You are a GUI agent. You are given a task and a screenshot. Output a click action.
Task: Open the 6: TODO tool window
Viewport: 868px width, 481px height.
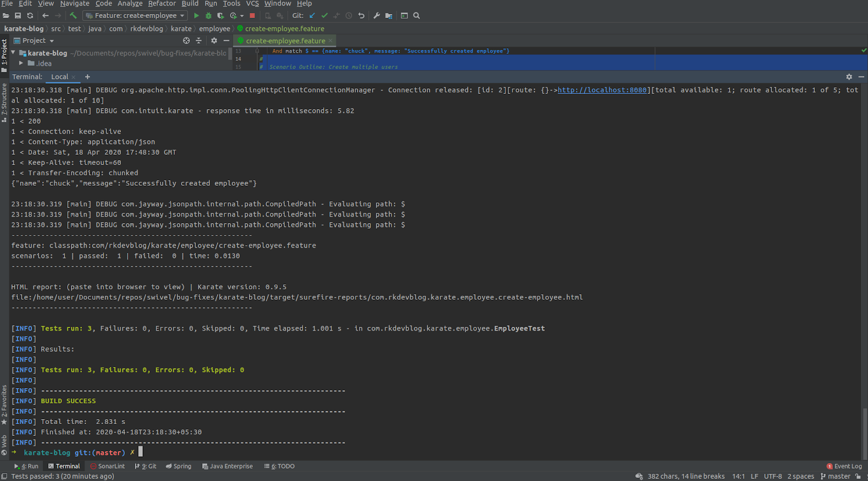click(279, 466)
